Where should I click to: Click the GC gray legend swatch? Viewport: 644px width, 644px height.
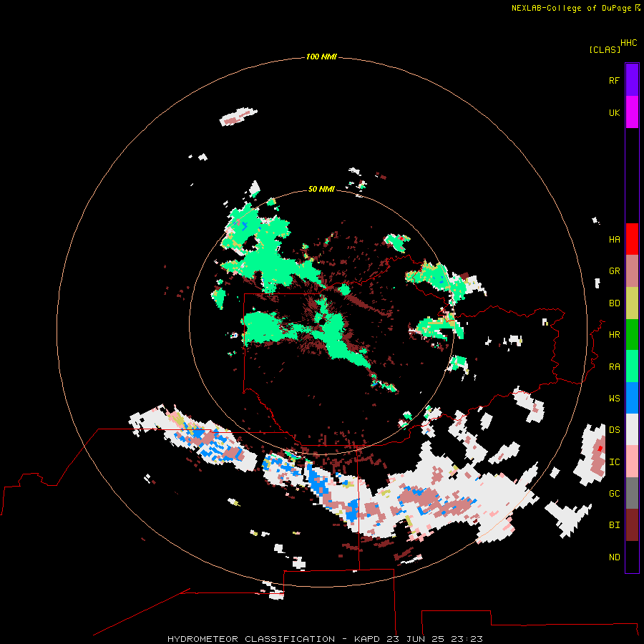point(632,493)
